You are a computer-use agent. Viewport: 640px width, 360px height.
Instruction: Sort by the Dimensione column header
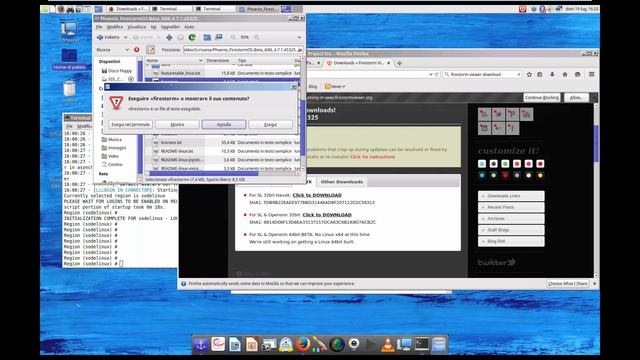[218, 60]
